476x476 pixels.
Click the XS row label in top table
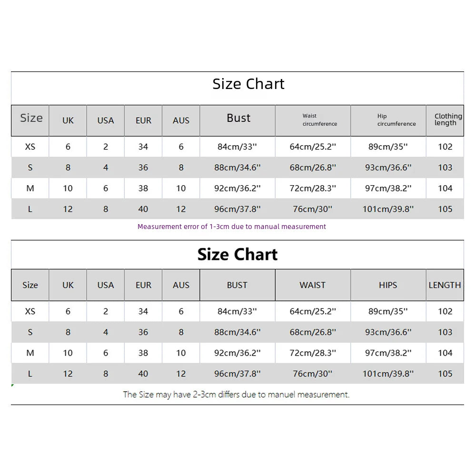coord(30,147)
